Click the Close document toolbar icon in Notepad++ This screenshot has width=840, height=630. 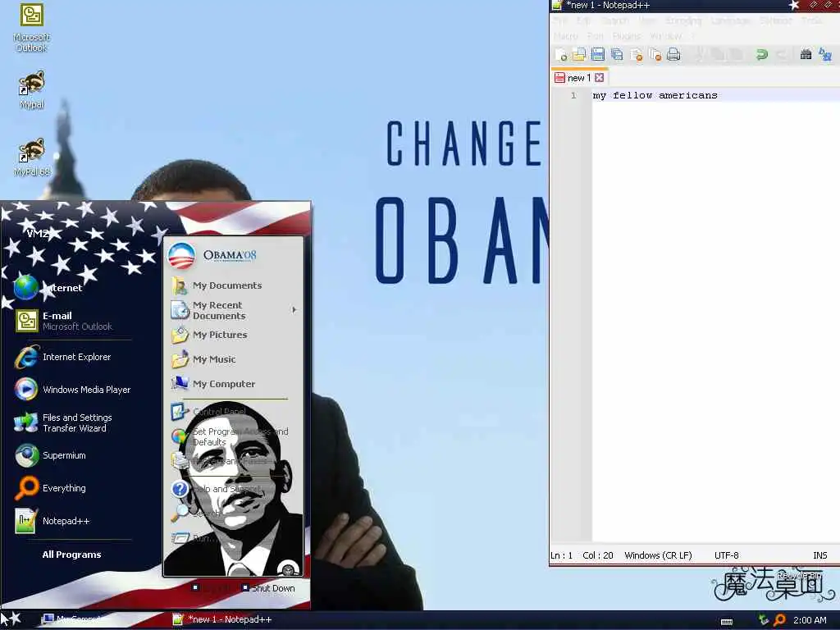636,54
